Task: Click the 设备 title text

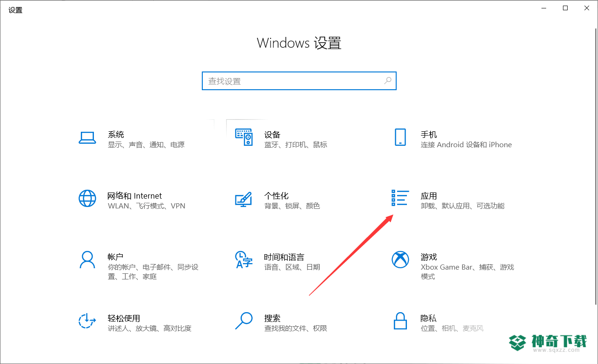Action: [x=272, y=135]
